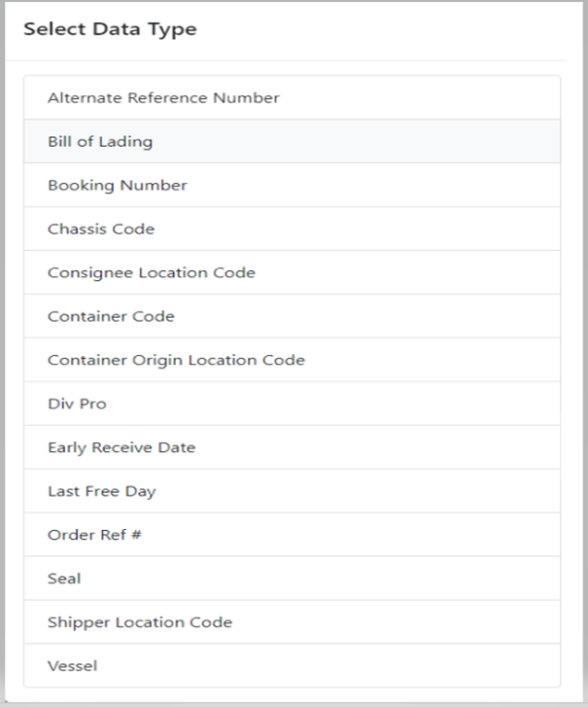Select Chassis Code entry
This screenshot has width=588, height=707.
click(292, 229)
